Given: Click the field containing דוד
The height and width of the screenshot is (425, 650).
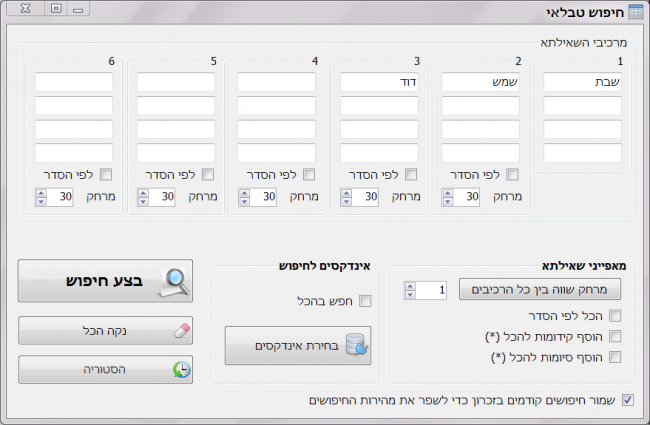Looking at the screenshot, I should (379, 82).
